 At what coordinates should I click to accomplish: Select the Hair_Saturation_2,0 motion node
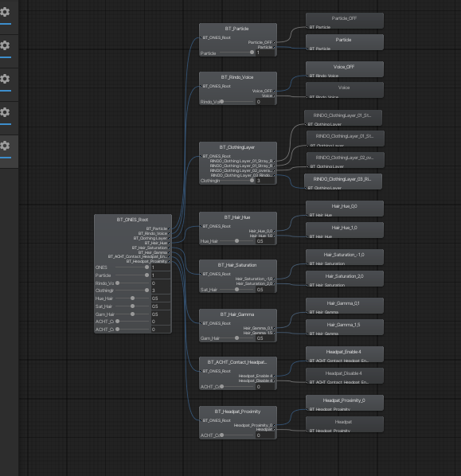pyautogui.click(x=345, y=279)
